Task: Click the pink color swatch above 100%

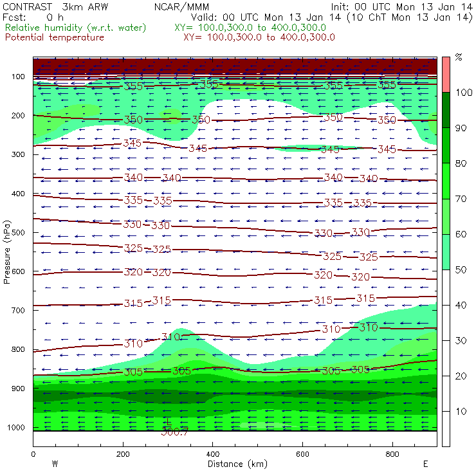Action: (x=446, y=75)
